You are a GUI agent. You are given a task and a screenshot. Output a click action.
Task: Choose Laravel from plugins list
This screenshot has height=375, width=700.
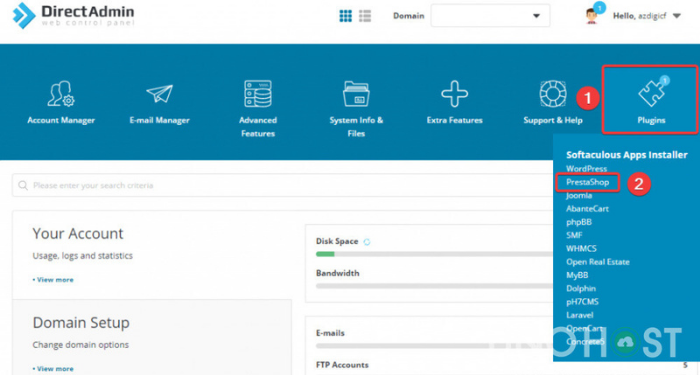point(579,315)
